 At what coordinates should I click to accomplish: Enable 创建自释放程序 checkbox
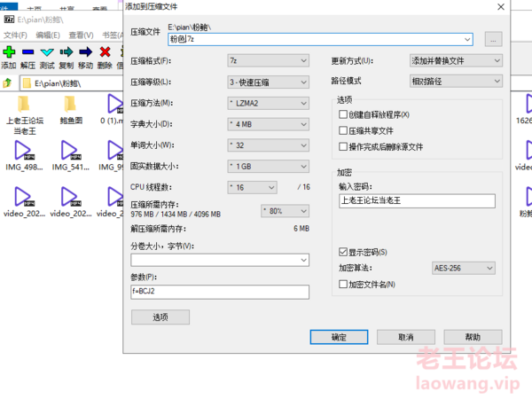tap(343, 114)
